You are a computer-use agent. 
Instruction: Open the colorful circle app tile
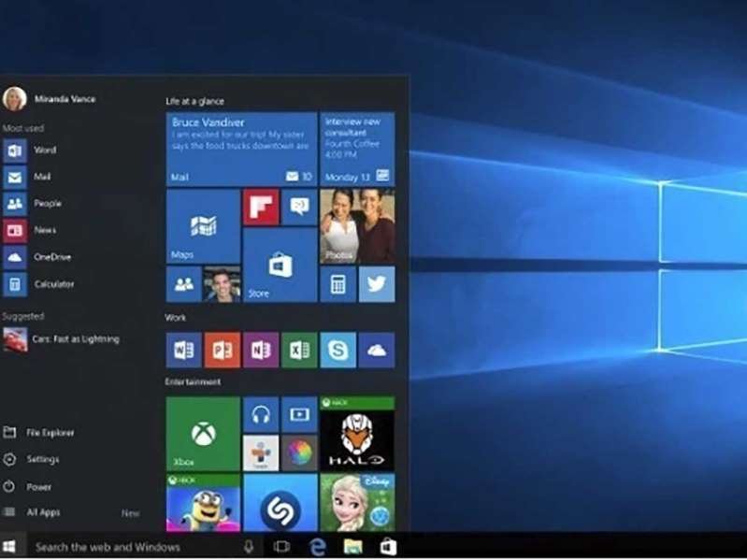coord(299,452)
